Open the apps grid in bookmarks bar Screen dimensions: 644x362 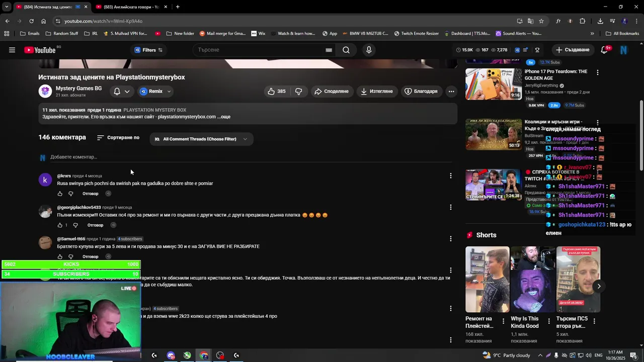click(x=7, y=34)
